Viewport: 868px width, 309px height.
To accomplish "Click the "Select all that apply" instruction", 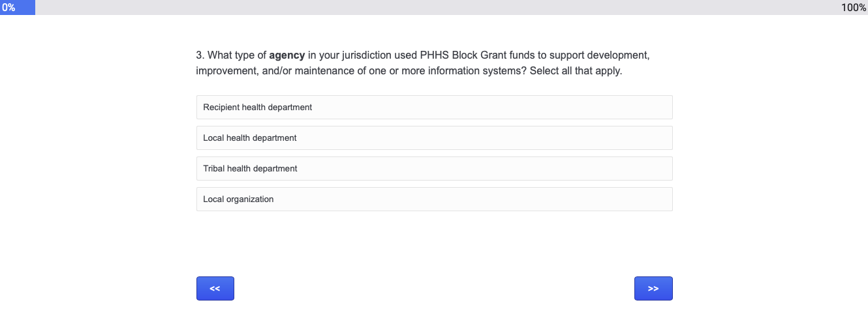I will [x=576, y=70].
